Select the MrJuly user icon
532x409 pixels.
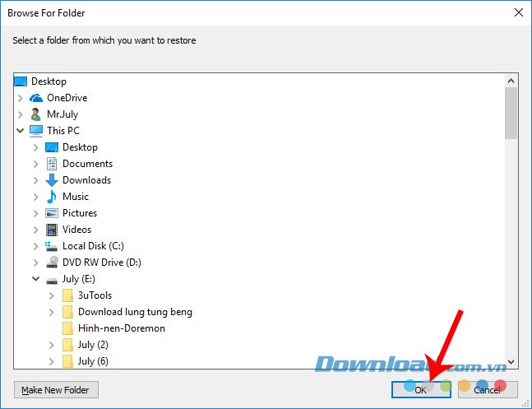tap(36, 114)
